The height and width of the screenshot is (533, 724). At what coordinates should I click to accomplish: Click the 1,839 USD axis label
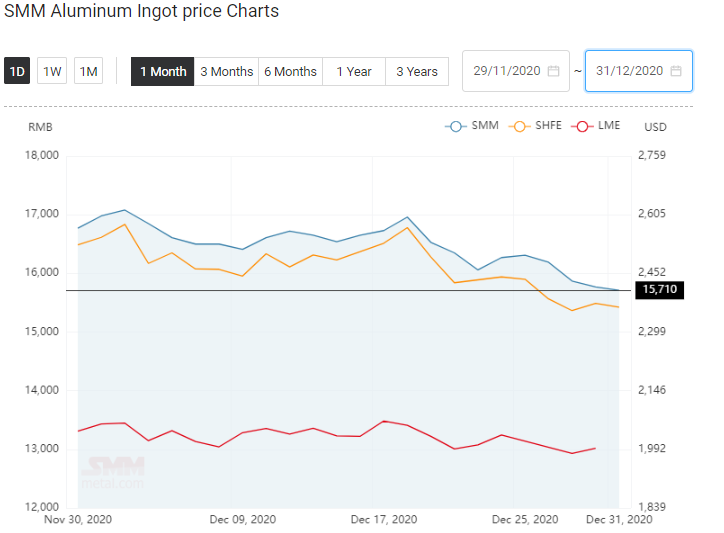pyautogui.click(x=652, y=507)
